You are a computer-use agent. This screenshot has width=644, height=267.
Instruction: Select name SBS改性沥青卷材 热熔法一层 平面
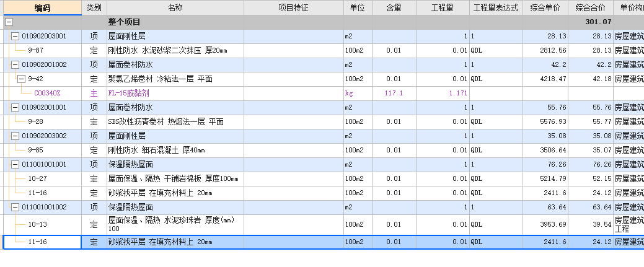pos(175,121)
